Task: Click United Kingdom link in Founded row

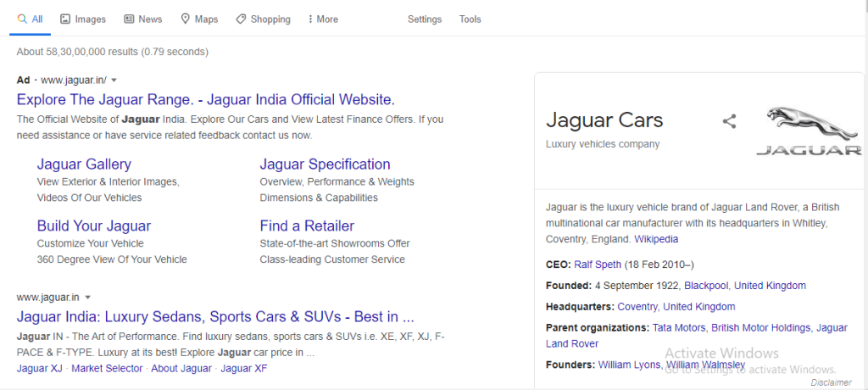Action: 770,286
